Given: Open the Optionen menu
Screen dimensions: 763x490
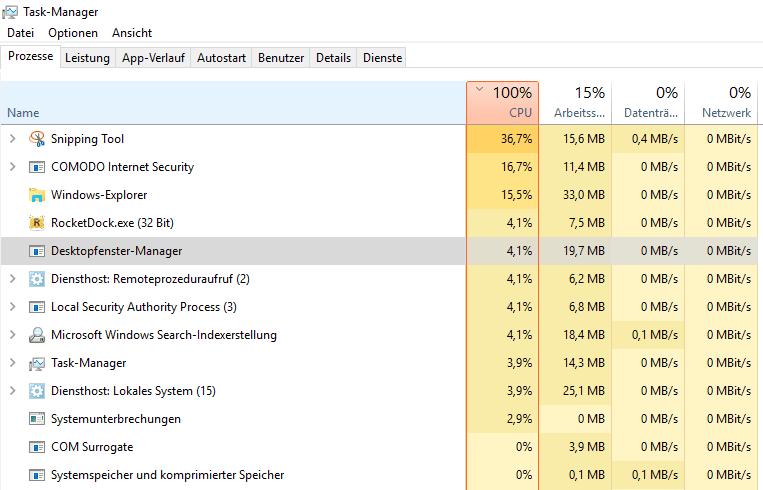Looking at the screenshot, I should click(73, 33).
